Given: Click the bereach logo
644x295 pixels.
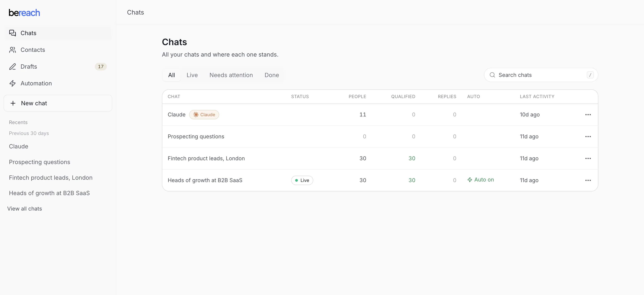Looking at the screenshot, I should (24, 13).
